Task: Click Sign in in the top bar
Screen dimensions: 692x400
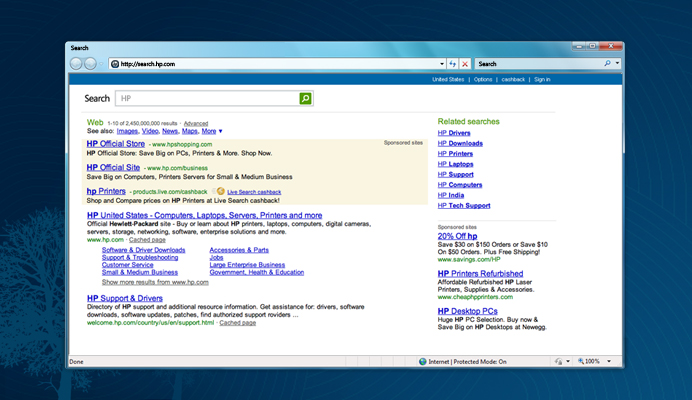Action: tap(542, 79)
